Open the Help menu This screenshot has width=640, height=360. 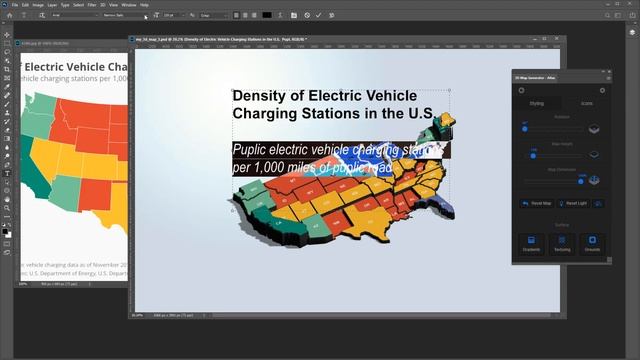144,5
